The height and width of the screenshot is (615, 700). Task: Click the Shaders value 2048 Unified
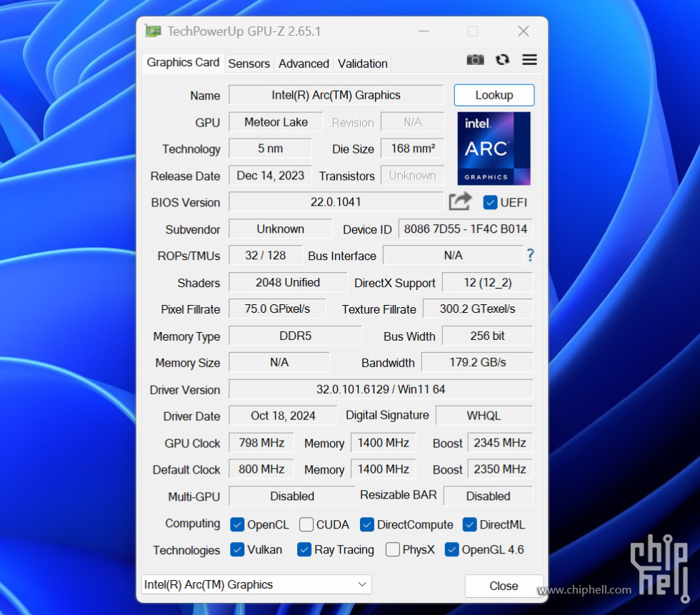(288, 283)
